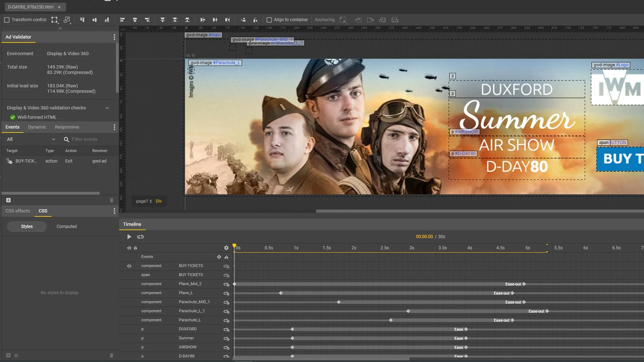Select the BUY-TICK... action Exit event row
This screenshot has height=362, width=644.
click(59, 161)
